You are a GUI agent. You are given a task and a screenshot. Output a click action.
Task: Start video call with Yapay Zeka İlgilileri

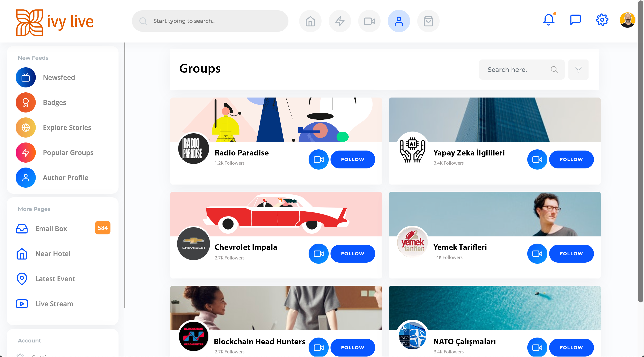pos(537,159)
